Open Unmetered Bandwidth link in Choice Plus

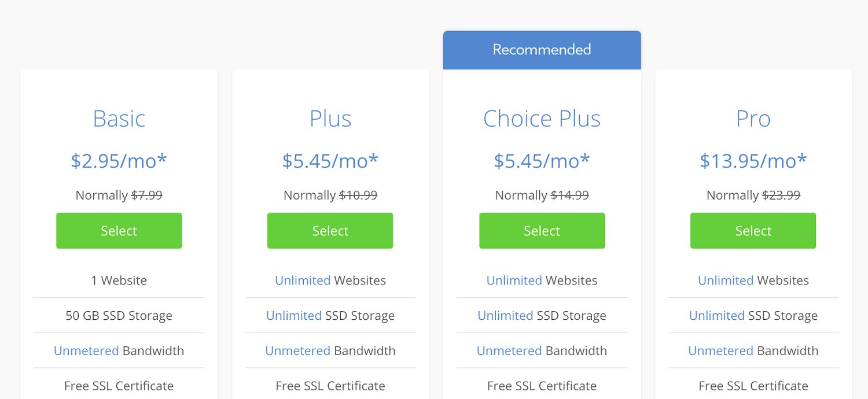point(509,351)
